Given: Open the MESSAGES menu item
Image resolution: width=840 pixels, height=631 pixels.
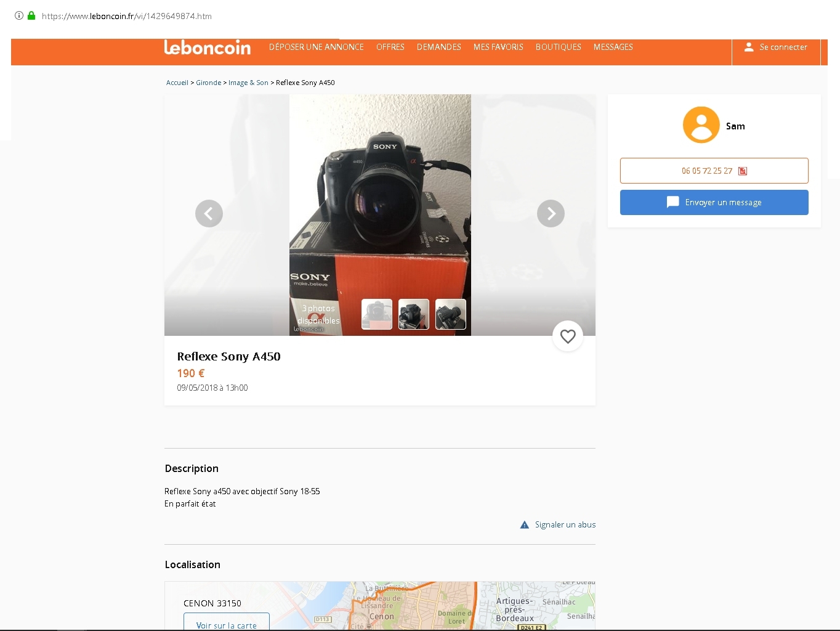Looking at the screenshot, I should tap(613, 47).
